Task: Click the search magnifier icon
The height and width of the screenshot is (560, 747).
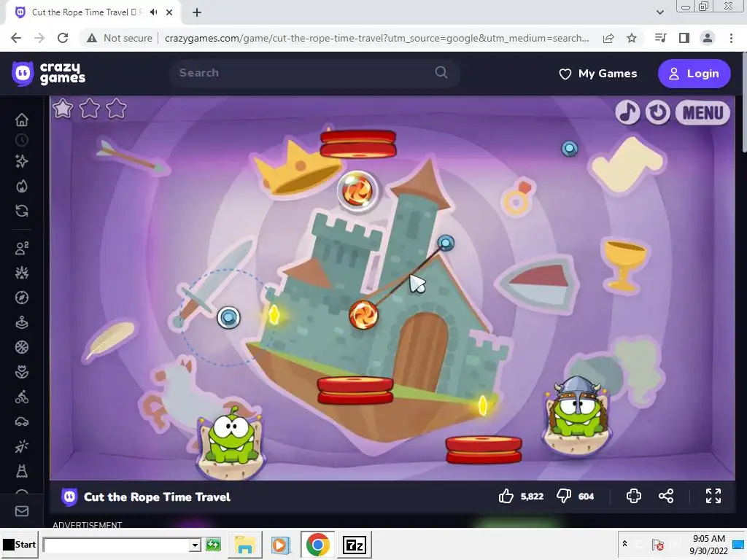Action: click(441, 72)
